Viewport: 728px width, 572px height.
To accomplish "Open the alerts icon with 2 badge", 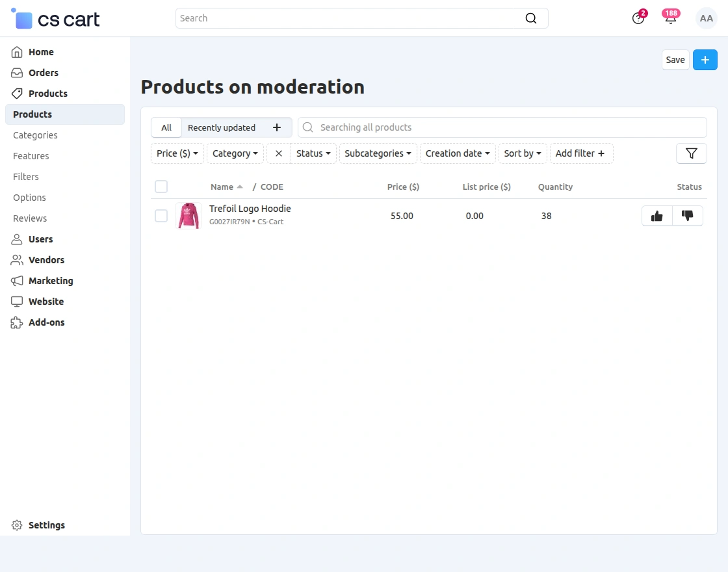I will click(x=638, y=18).
